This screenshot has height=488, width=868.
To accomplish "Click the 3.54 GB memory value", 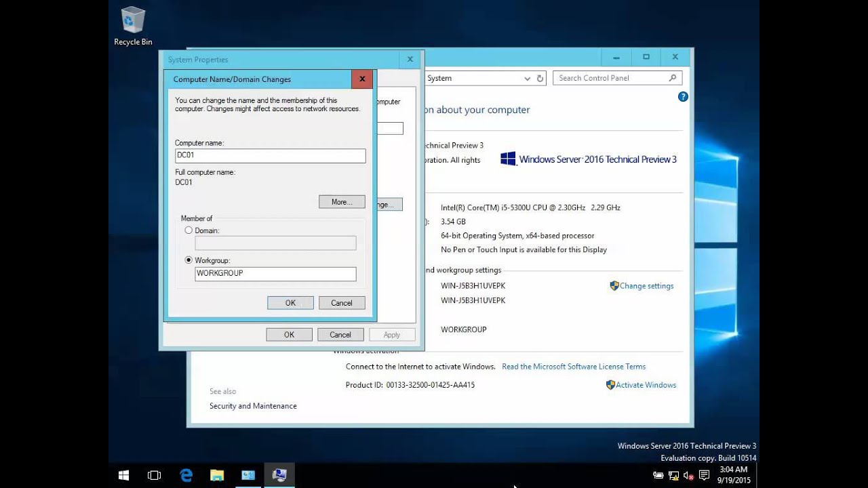I will point(453,222).
